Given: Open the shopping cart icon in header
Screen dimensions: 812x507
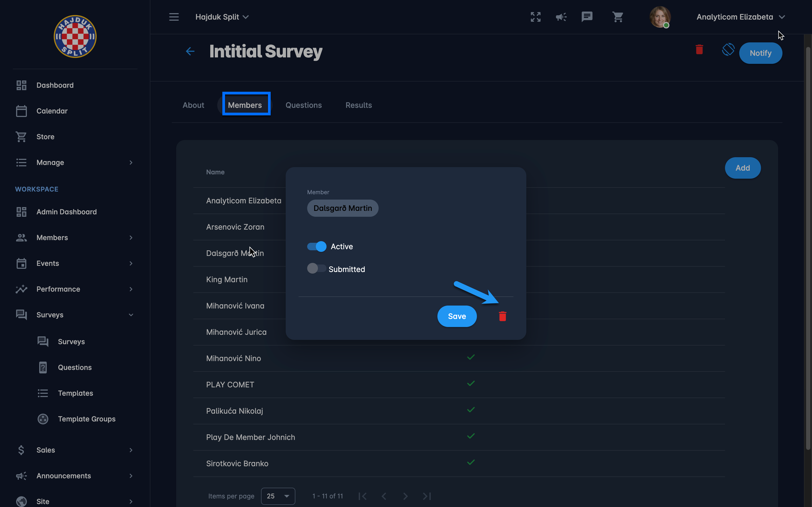Looking at the screenshot, I should [617, 17].
